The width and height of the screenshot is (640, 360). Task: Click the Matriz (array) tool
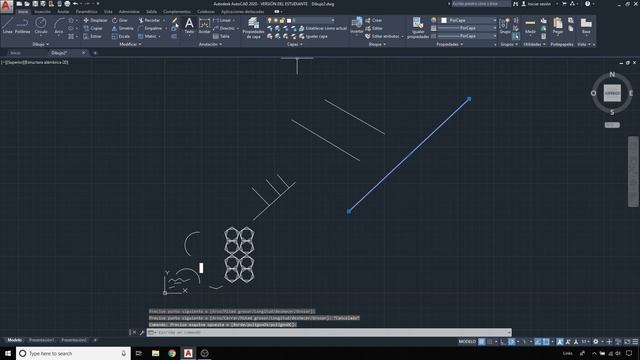pos(148,36)
